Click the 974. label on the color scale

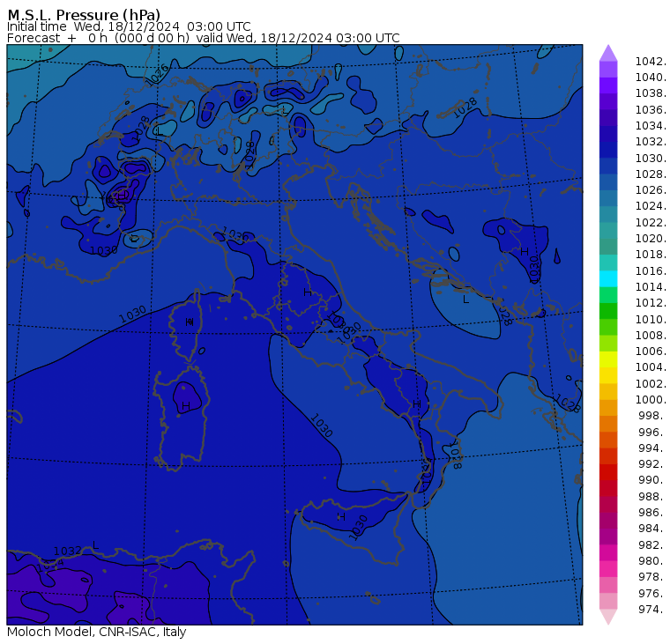(x=652, y=610)
